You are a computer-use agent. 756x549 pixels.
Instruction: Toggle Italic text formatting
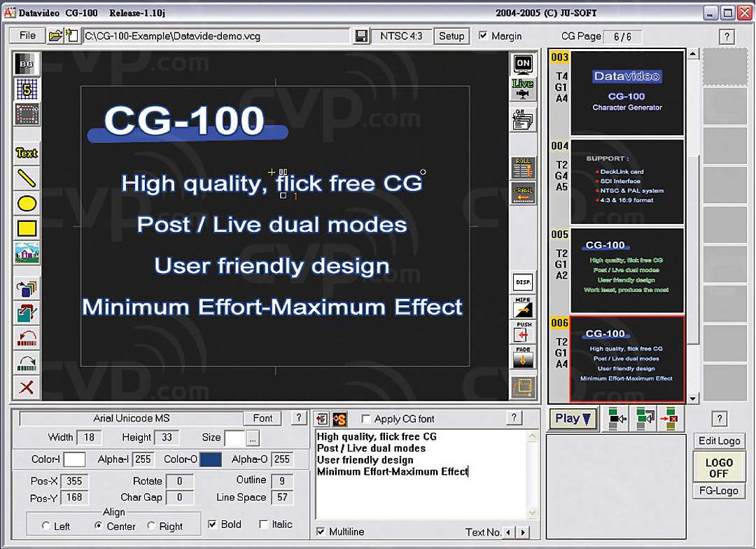pos(262,524)
